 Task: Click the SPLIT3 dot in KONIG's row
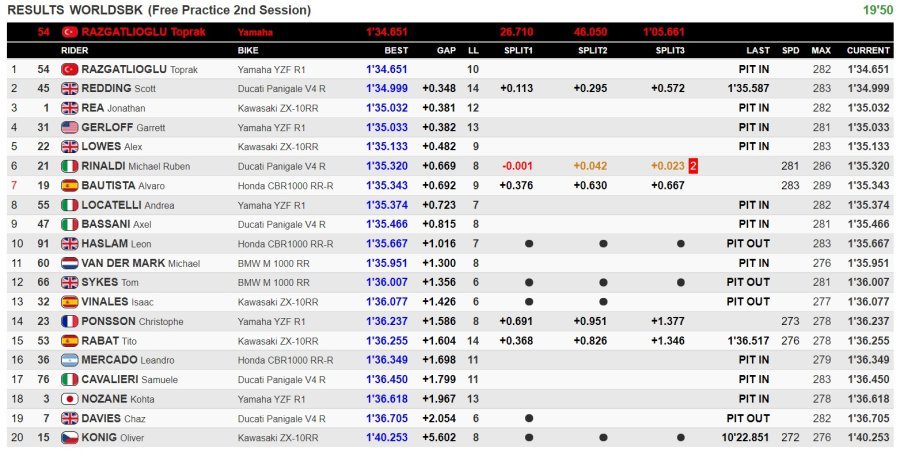(x=680, y=438)
